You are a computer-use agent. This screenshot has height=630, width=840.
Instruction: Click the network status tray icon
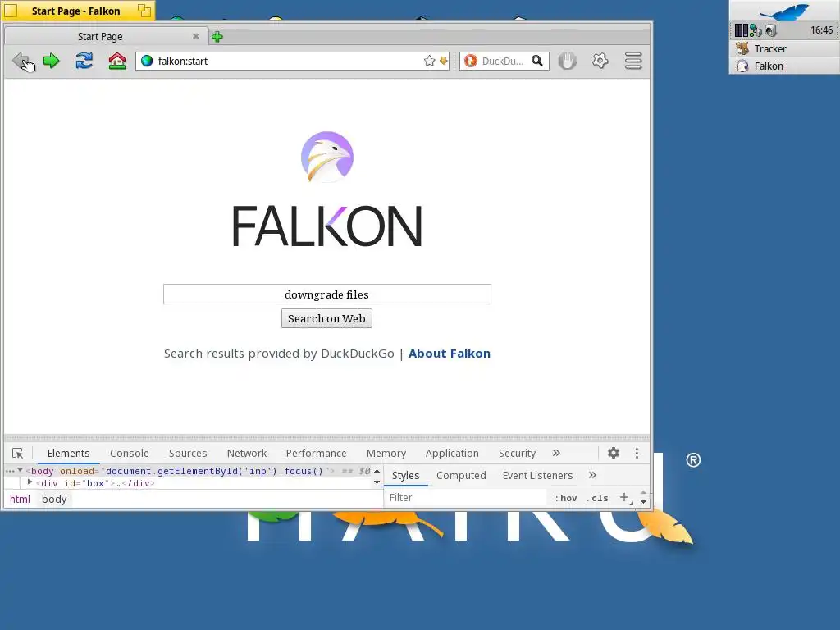[x=756, y=30]
